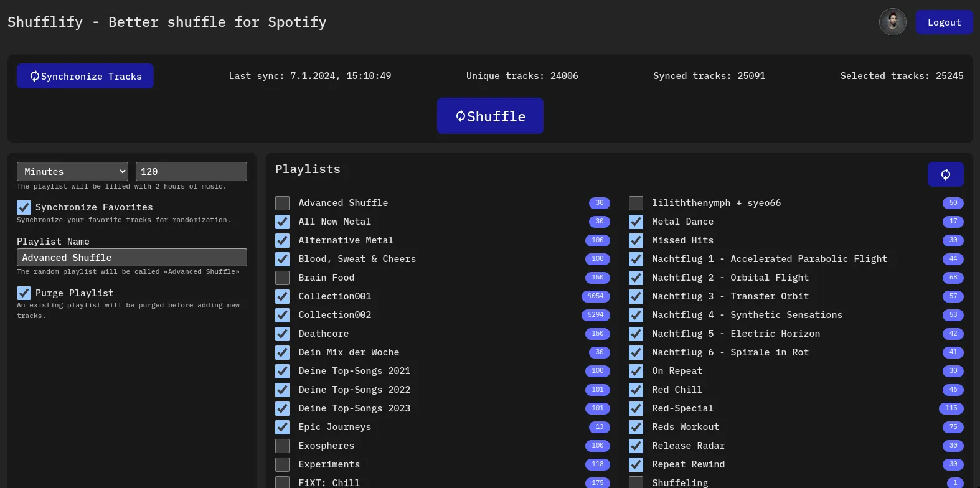Click the 'Last sync: 7.1.2024, 15:10:49' text
Viewport: 980px width, 488px height.
[310, 76]
